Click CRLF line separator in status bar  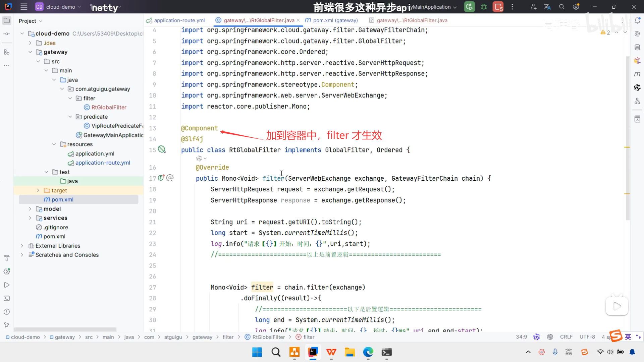(x=566, y=337)
